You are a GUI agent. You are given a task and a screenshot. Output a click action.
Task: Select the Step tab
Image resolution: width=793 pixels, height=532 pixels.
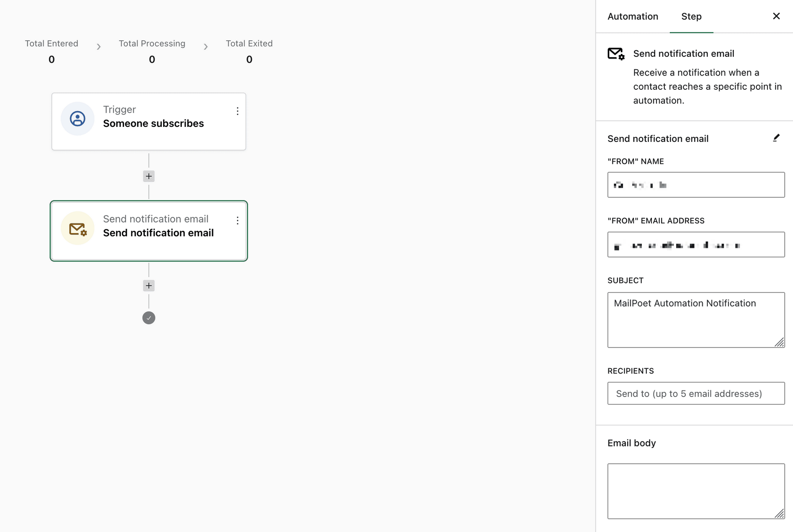[x=691, y=16]
